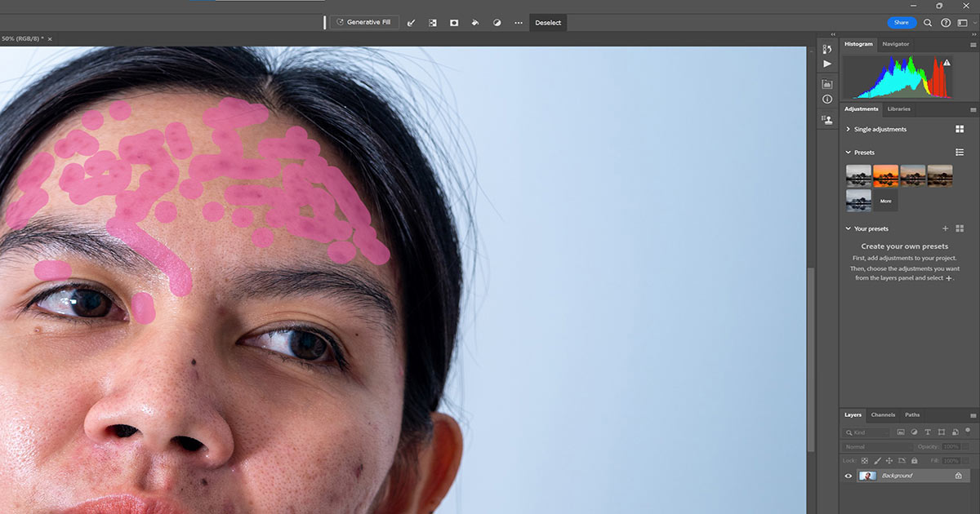The image size is (980, 514).
Task: Open the Info panel icon in right sidebar
Action: 826,100
